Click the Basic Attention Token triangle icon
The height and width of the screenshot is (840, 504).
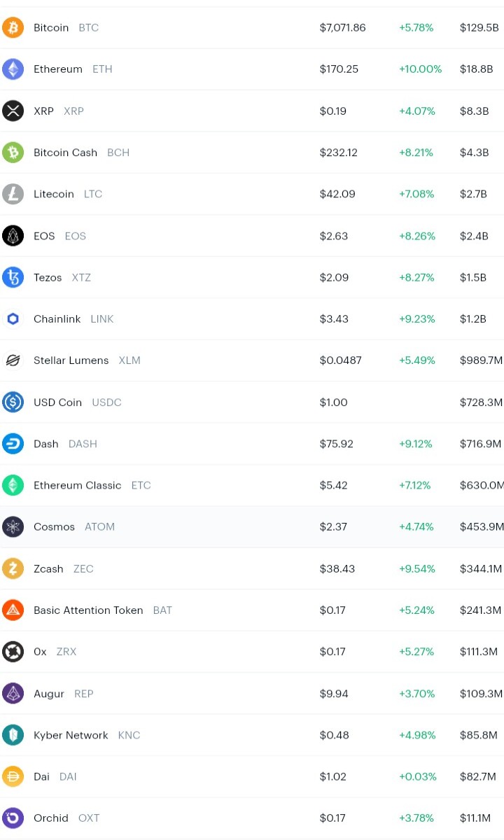pyautogui.click(x=13, y=610)
